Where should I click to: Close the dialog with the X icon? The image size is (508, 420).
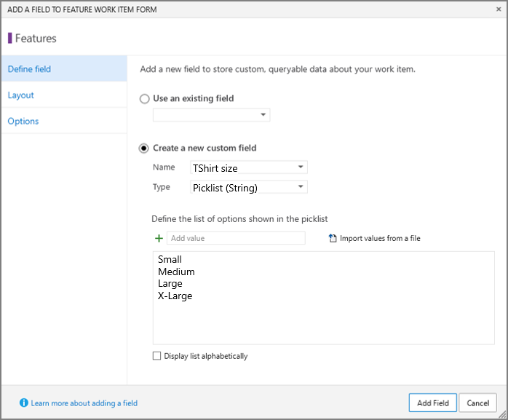point(499,9)
